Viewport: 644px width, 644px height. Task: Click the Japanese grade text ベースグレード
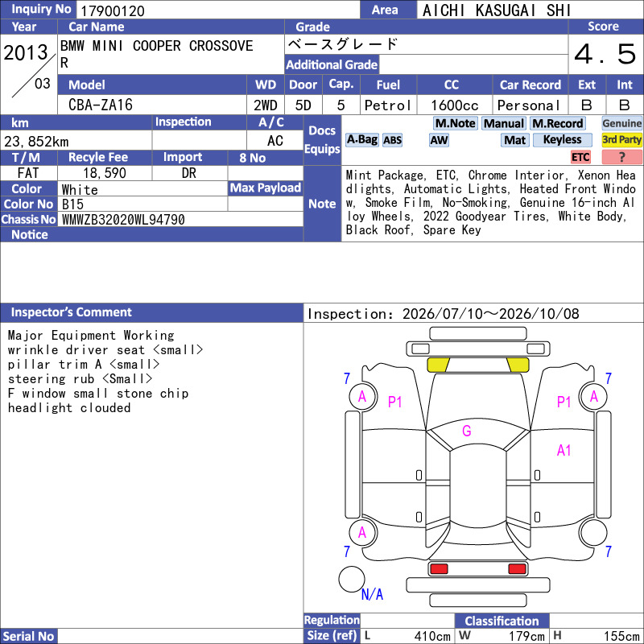pyautogui.click(x=343, y=44)
